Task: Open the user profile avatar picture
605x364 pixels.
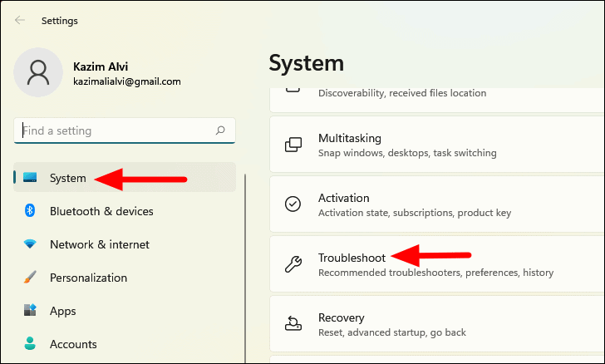Action: (x=38, y=72)
